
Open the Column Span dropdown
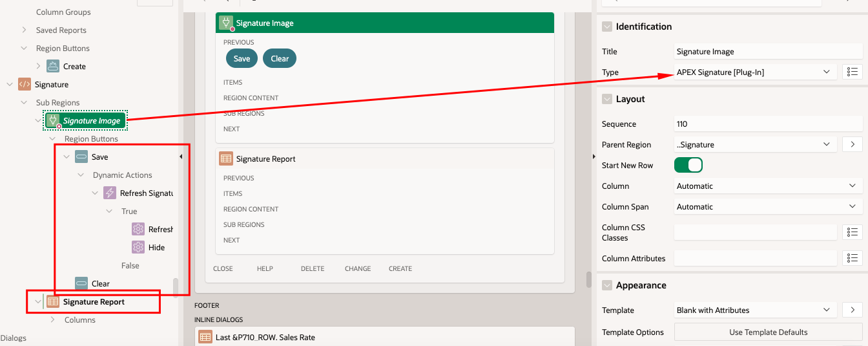769,206
